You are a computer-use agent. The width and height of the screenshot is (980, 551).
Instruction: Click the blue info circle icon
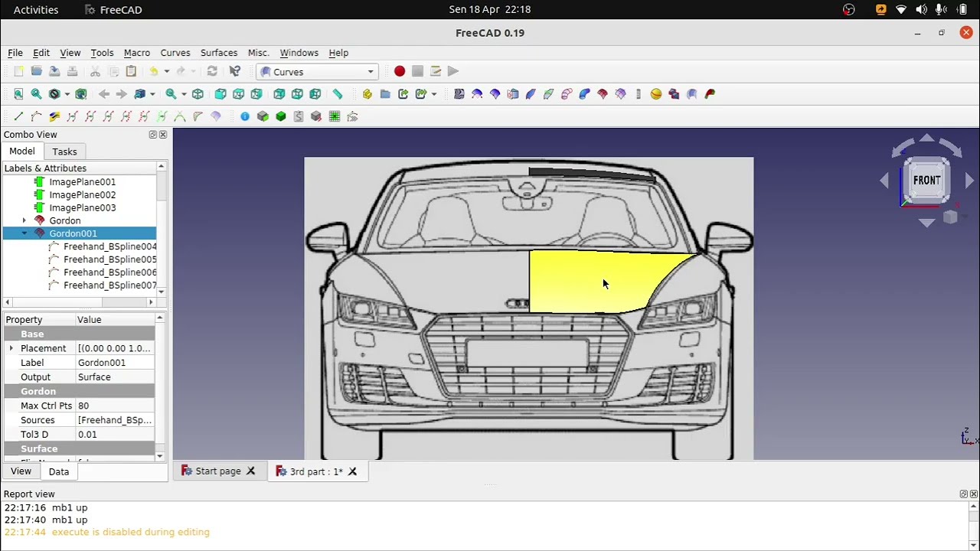click(245, 116)
